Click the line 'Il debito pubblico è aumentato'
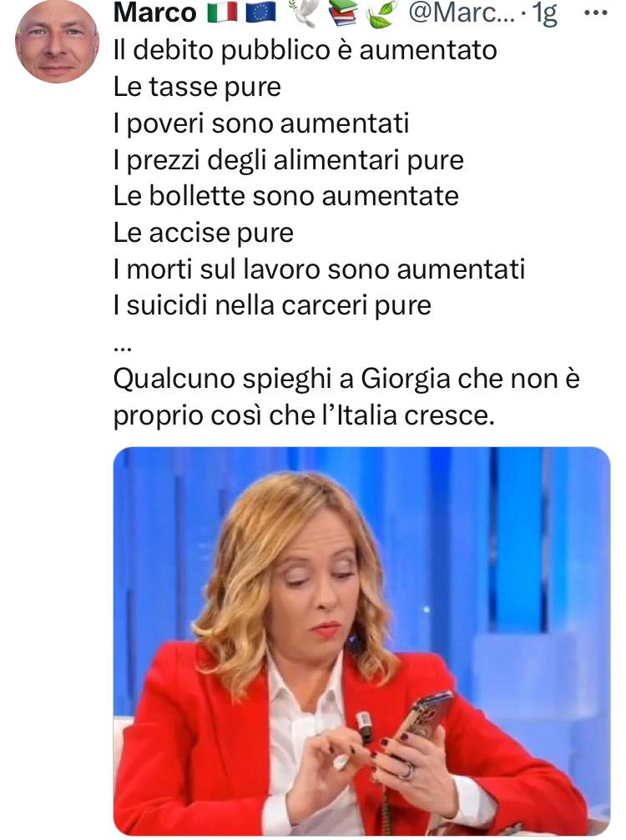This screenshot has height=840, width=626. click(x=305, y=50)
